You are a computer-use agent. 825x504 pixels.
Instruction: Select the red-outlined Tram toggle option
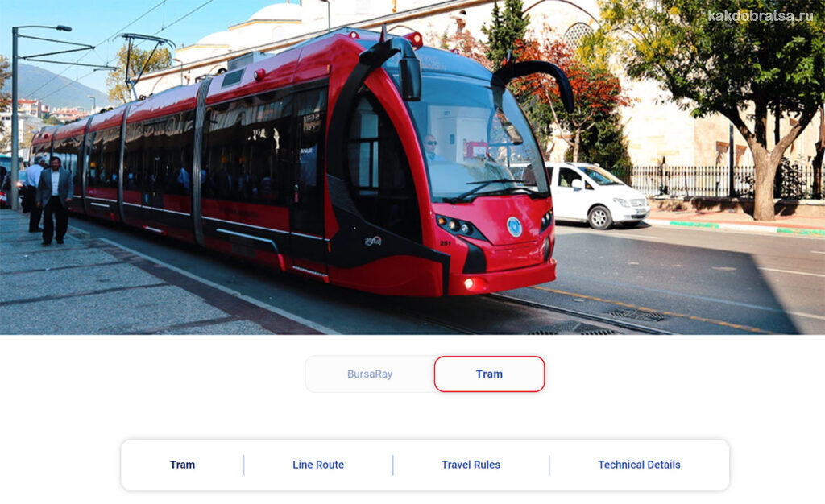coord(489,374)
